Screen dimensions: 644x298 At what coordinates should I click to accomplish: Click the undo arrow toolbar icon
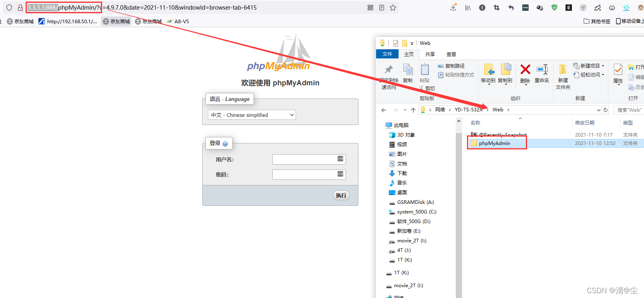[511, 8]
